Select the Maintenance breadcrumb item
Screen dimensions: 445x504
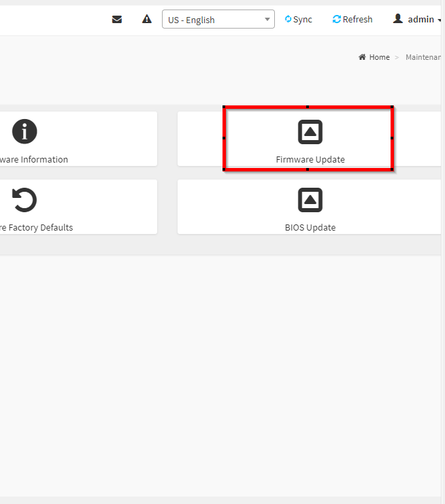point(423,57)
